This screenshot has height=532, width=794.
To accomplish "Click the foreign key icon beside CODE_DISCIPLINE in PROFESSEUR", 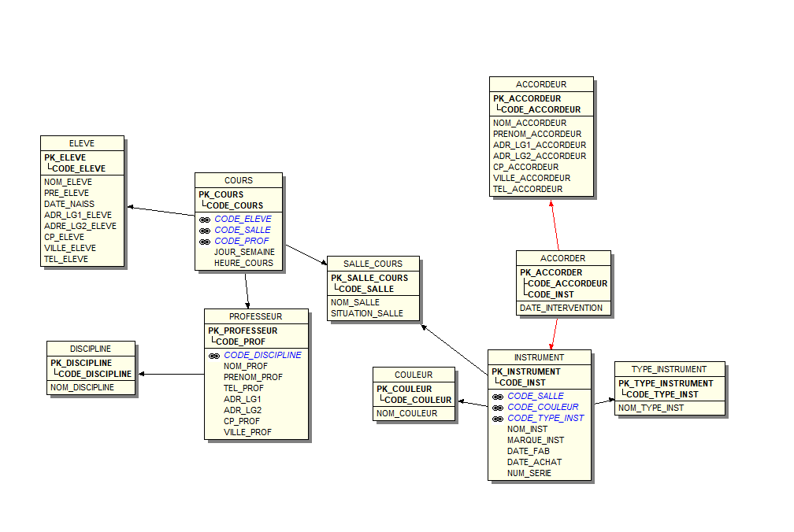I will tap(213, 355).
